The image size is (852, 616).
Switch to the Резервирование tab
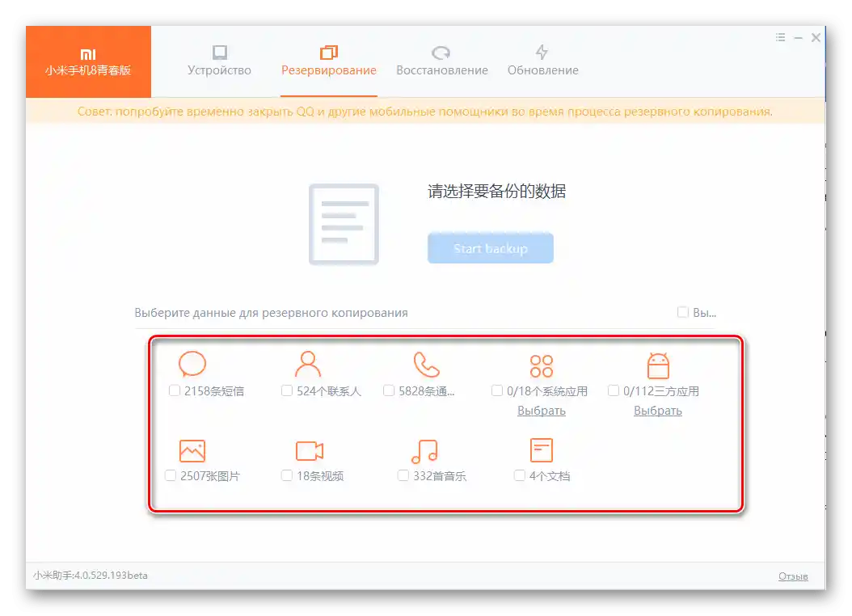(x=329, y=61)
